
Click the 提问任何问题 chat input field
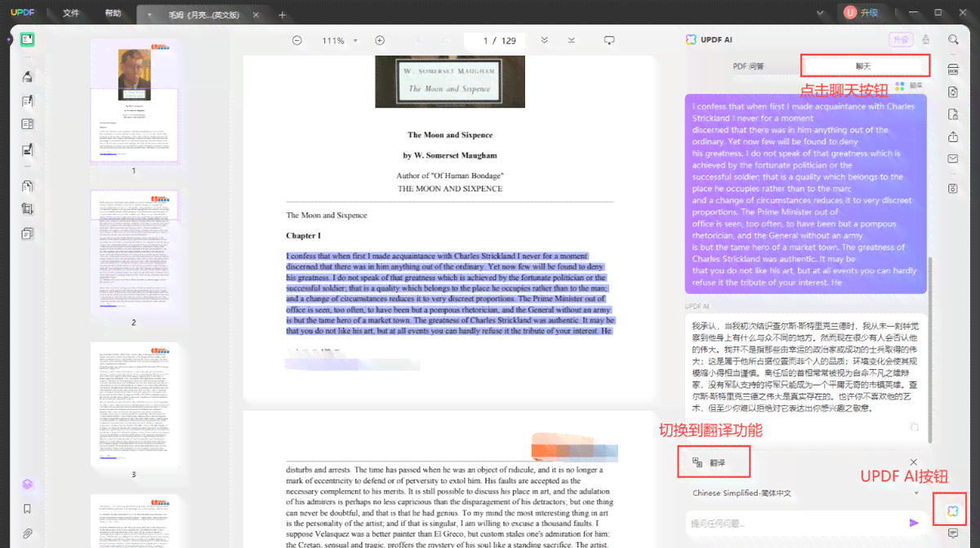[796, 523]
